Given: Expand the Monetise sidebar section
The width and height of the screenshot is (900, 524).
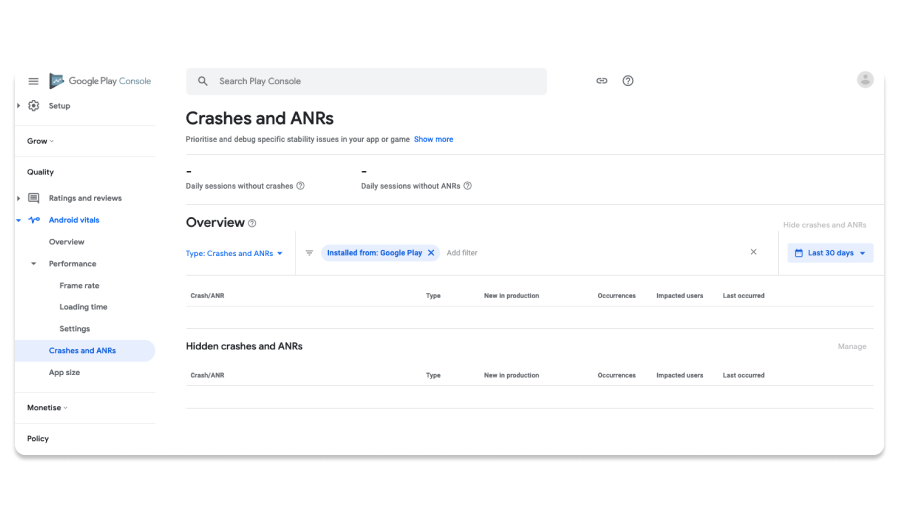Looking at the screenshot, I should 47,408.
